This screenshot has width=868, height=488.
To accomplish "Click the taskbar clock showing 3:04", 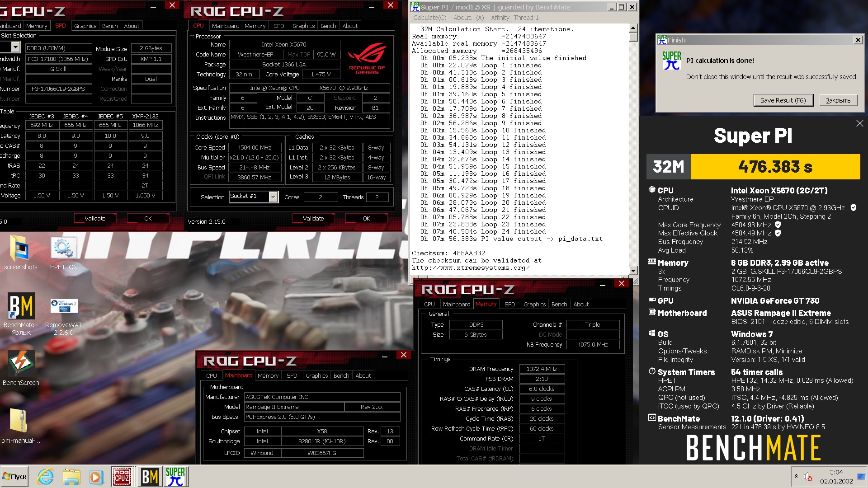I will (x=836, y=476).
